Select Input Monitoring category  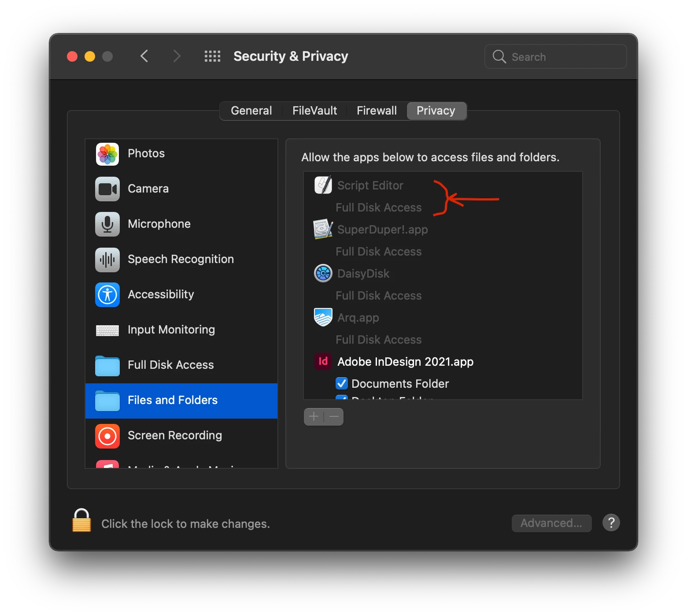click(181, 330)
